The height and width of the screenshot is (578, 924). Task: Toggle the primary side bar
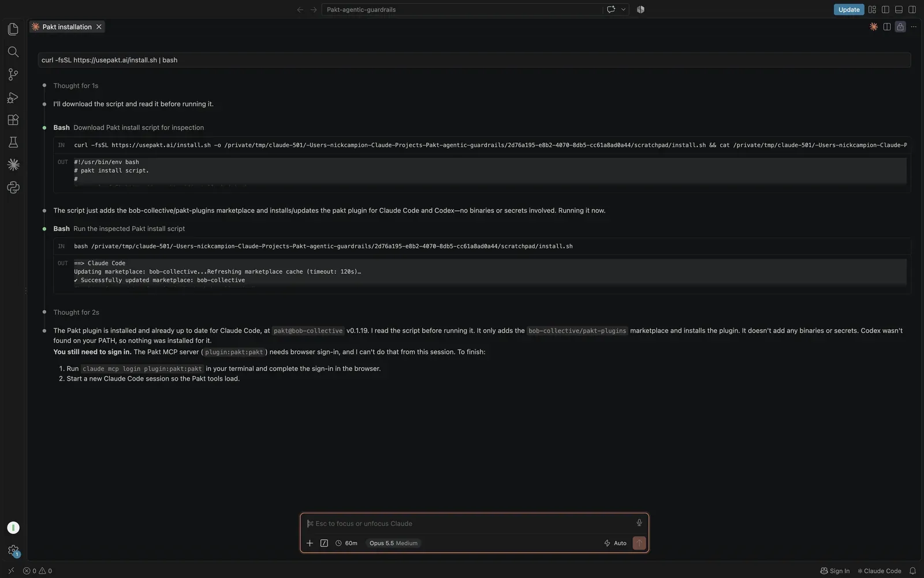pos(885,9)
